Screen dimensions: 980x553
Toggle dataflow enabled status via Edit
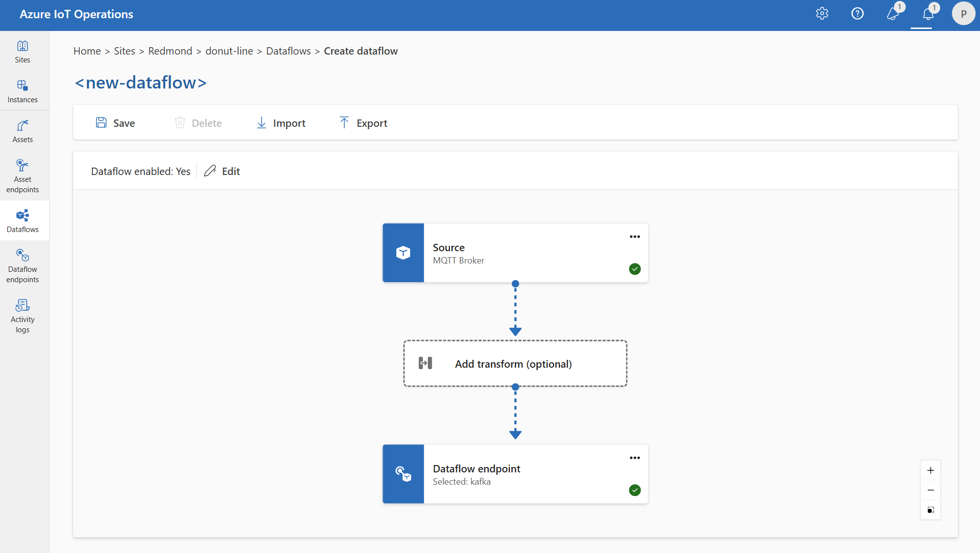[x=222, y=171]
